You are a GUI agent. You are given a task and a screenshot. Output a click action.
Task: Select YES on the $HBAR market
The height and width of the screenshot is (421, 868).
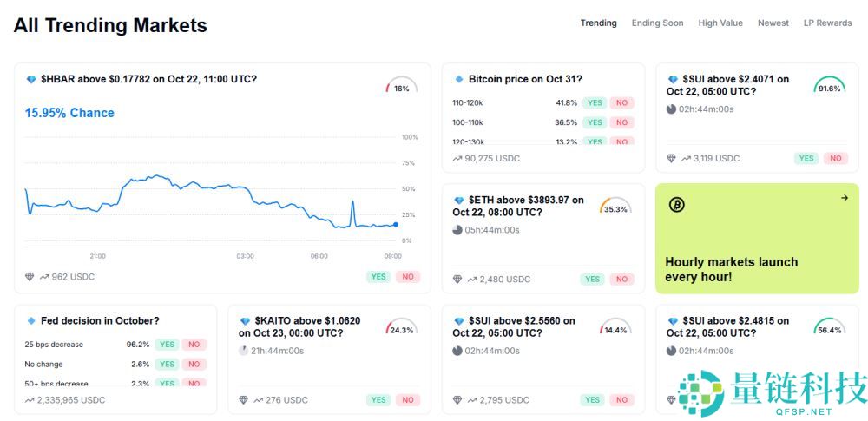coord(378,277)
